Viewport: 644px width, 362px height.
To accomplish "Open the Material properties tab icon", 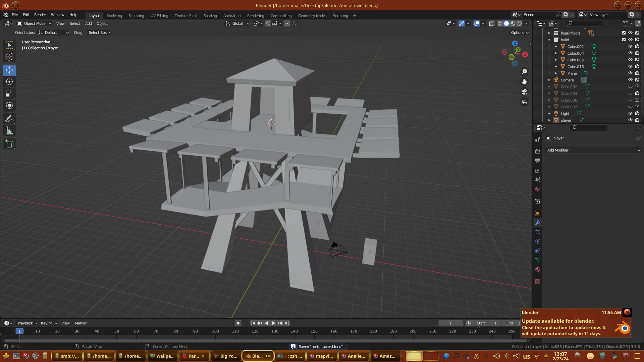I will click(538, 269).
